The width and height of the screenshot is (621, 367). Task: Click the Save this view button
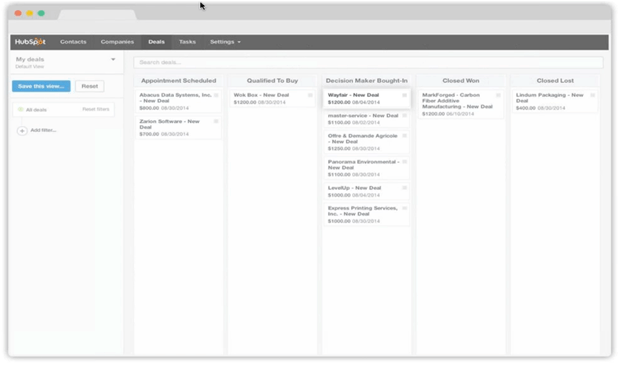pos(41,86)
